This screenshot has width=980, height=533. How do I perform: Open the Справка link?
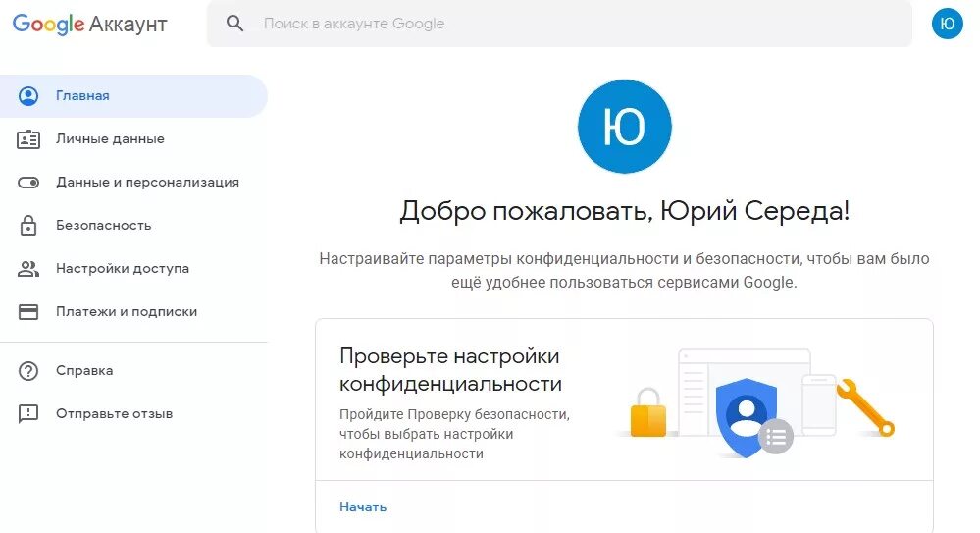coord(133,370)
